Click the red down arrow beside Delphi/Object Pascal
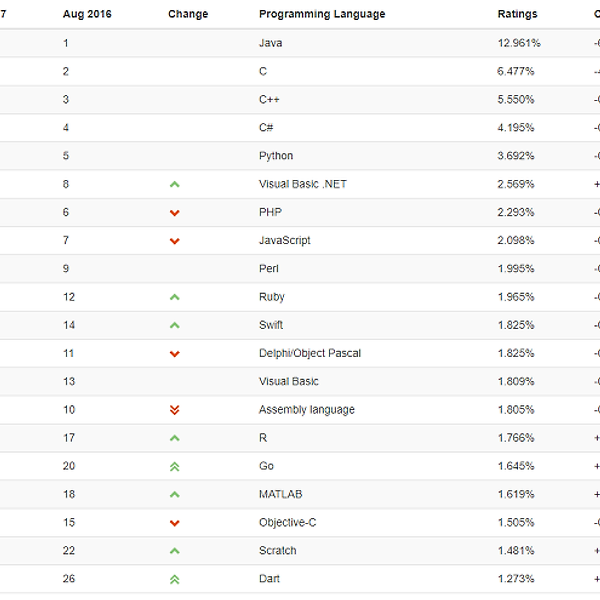This screenshot has width=600, height=600. (174, 354)
